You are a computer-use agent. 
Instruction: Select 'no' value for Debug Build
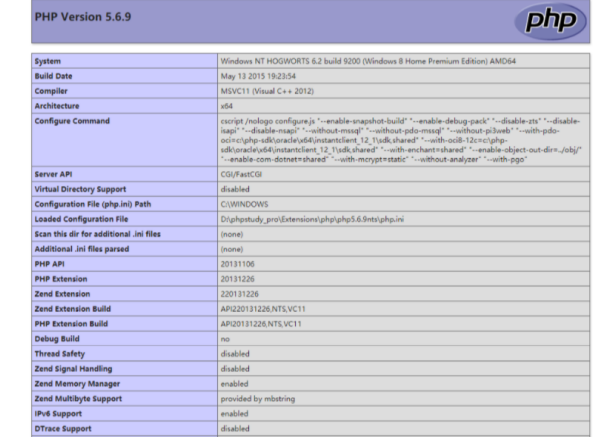225,339
